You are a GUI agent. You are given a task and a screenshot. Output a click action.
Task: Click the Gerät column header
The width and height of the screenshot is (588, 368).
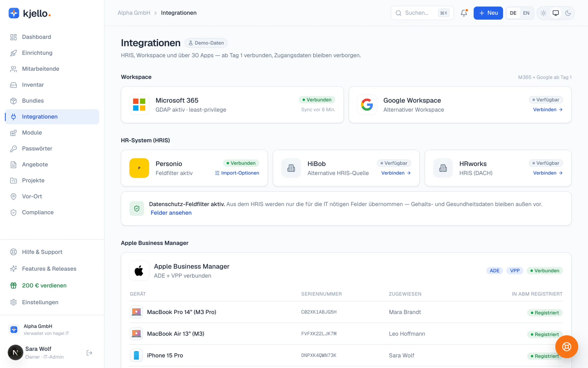138,294
